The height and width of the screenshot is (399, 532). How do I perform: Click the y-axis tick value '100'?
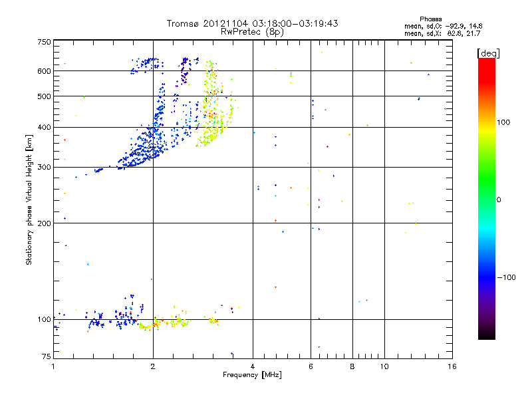point(45,319)
